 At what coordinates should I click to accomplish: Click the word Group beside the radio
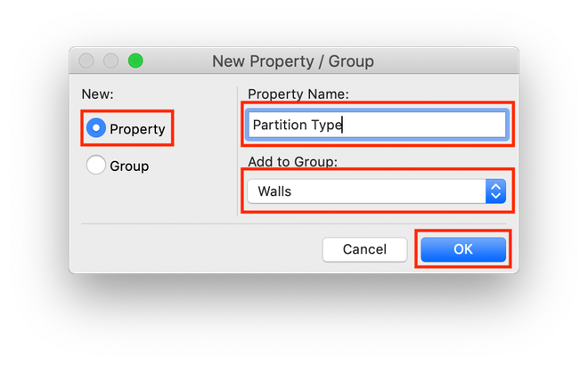(129, 166)
